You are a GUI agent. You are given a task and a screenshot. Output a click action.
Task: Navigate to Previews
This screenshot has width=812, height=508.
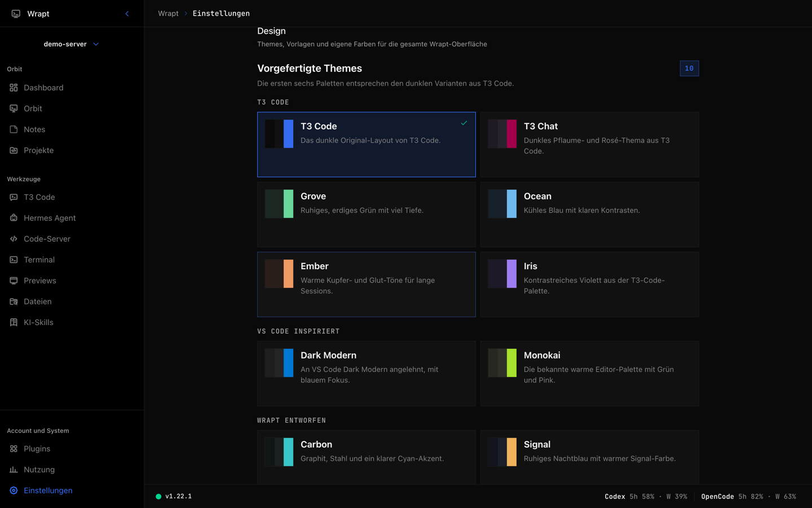[72, 281]
